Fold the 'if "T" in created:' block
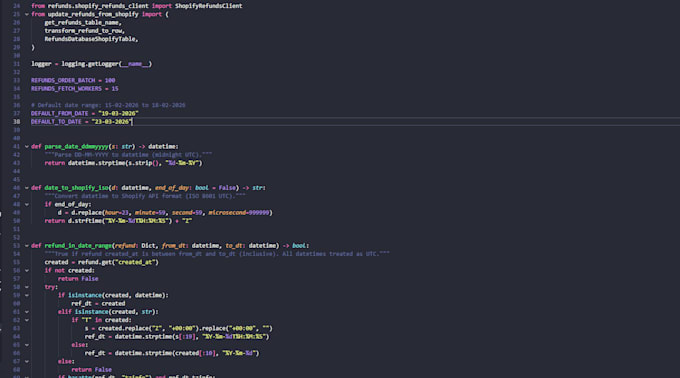This screenshot has height=378, width=680. [26, 320]
